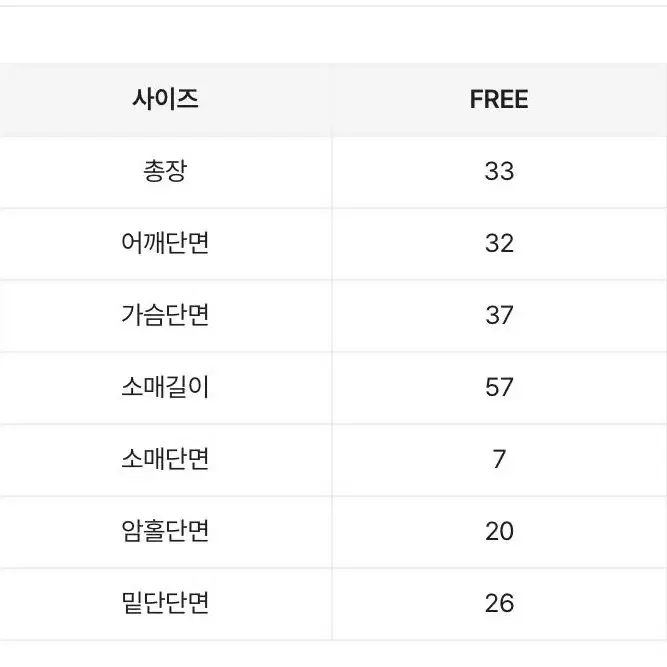Select the 소매단면 row label
This screenshot has height=667, width=667.
coord(165,459)
